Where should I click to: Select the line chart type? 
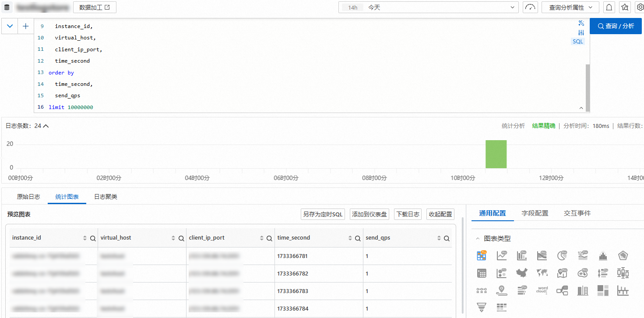pos(502,255)
